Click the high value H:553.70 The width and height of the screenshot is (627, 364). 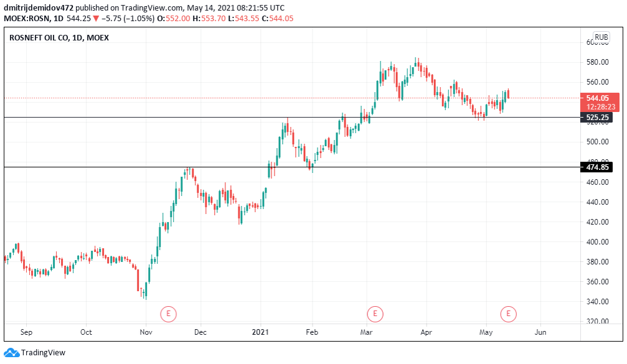click(209, 19)
